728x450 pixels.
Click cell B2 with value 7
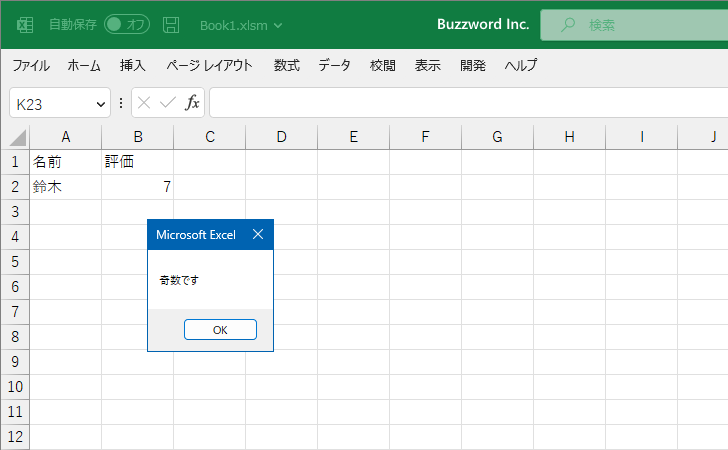click(x=137, y=187)
